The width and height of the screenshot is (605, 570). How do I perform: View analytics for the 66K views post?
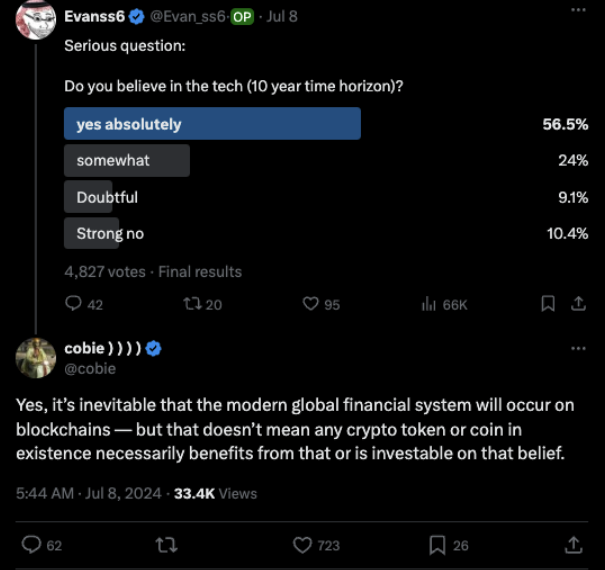[x=429, y=304]
